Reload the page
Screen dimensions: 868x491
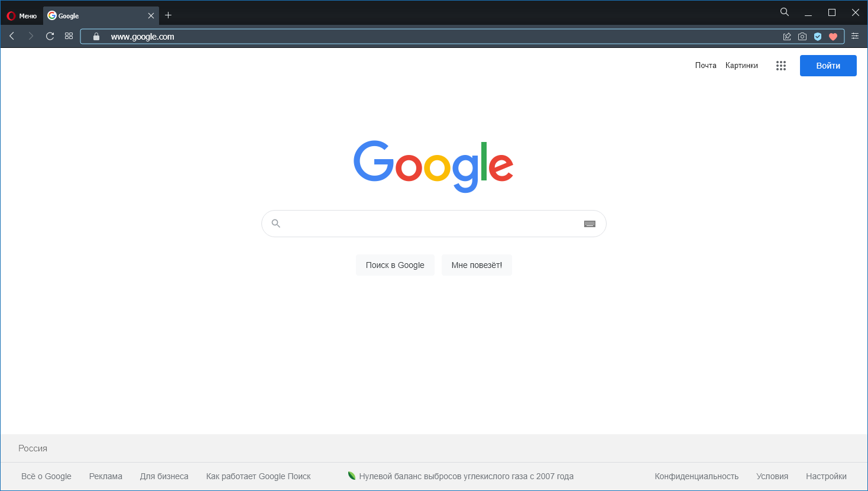50,36
